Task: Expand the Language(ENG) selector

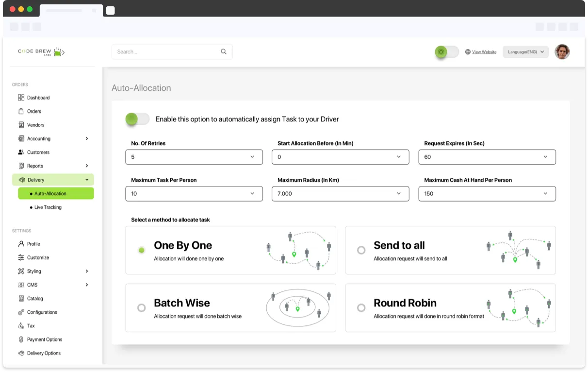Action: (525, 52)
